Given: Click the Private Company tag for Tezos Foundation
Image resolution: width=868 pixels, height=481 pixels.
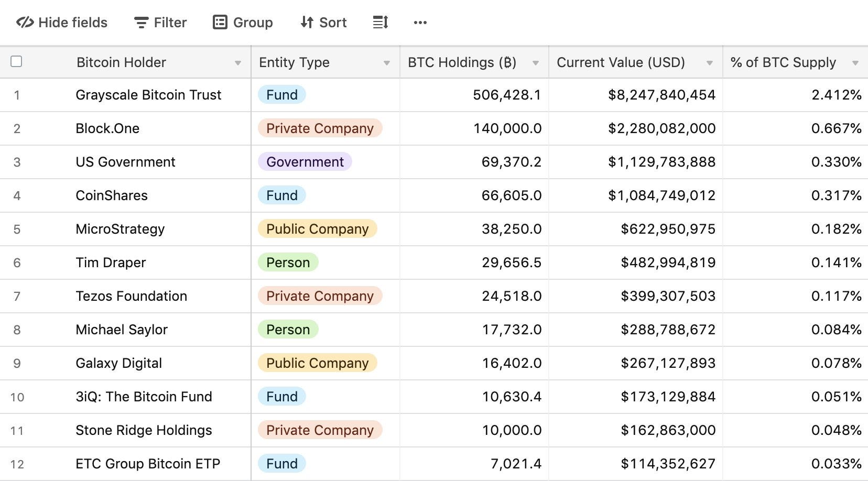Looking at the screenshot, I should tap(320, 296).
